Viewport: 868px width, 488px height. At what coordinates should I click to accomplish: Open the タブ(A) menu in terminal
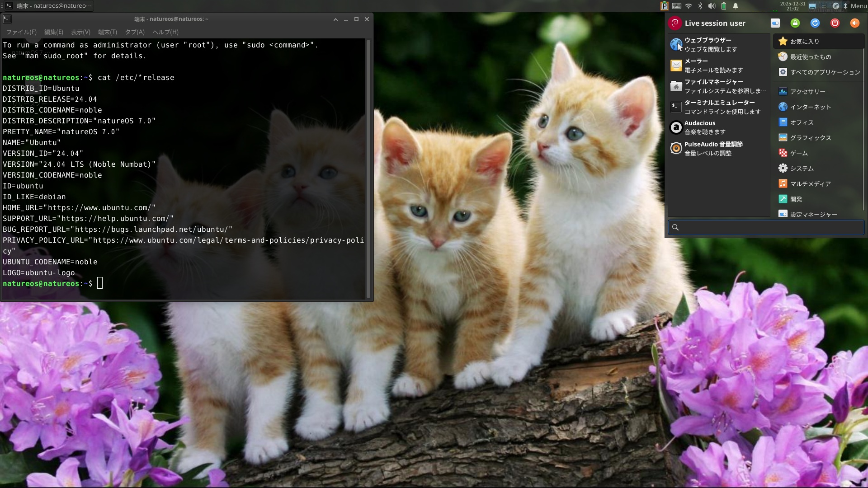pos(134,32)
